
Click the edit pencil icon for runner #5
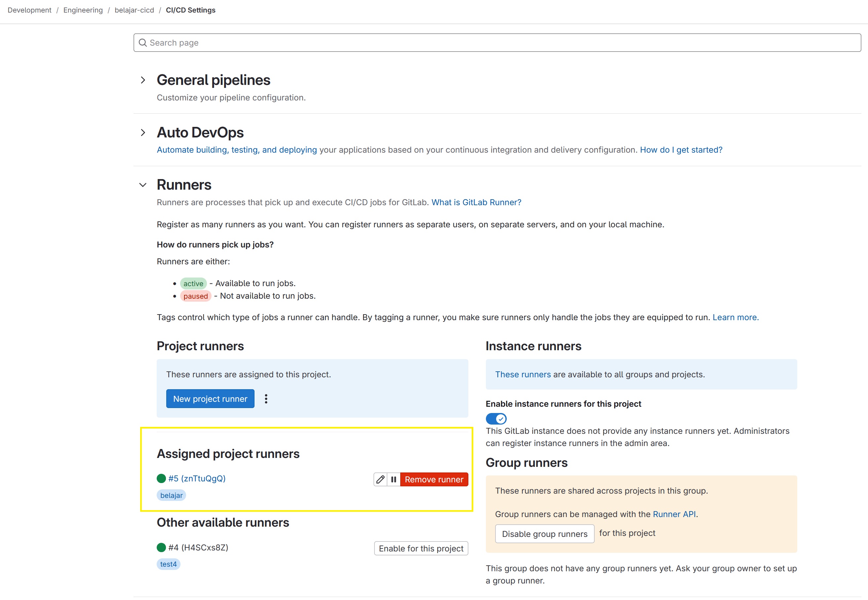(380, 479)
